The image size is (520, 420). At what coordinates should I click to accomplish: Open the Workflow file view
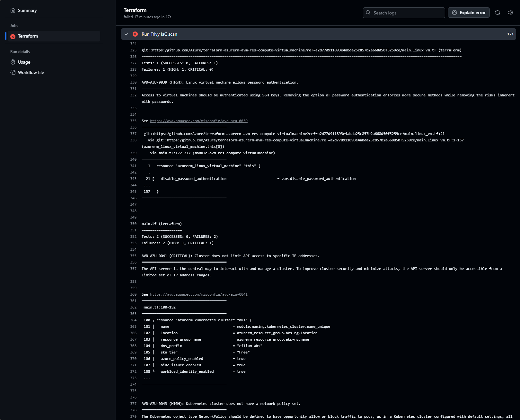[31, 72]
